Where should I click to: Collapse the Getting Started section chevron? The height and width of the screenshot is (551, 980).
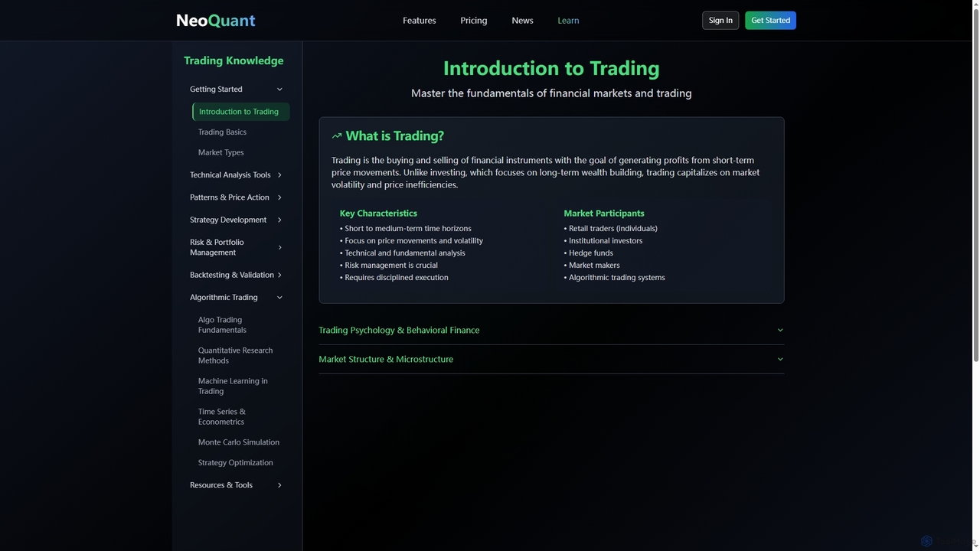(x=279, y=90)
